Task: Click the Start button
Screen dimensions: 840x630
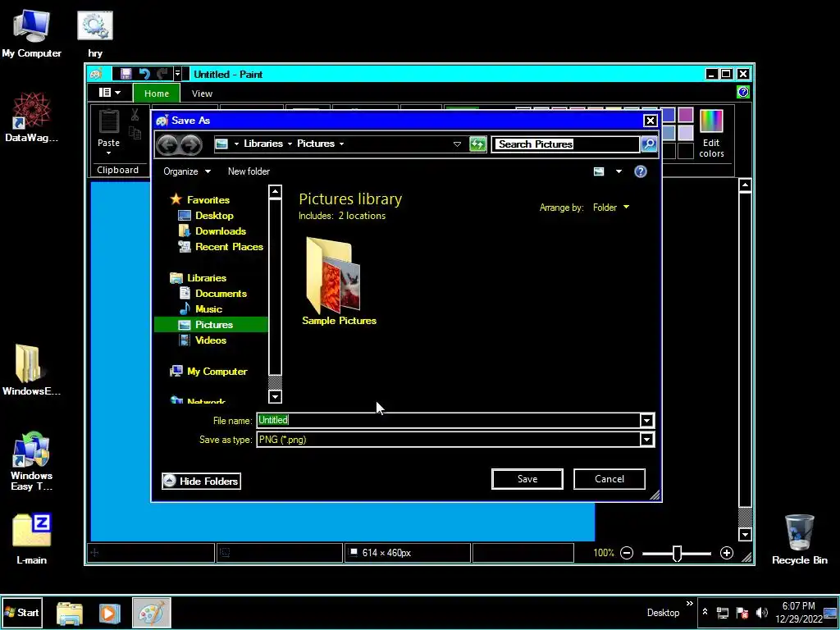Action: pyautogui.click(x=22, y=612)
